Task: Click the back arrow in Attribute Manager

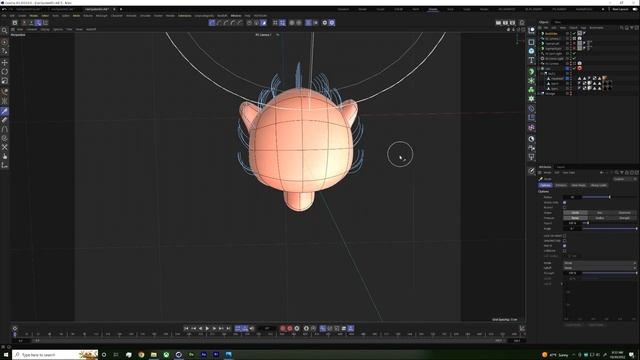Action: tap(602, 173)
